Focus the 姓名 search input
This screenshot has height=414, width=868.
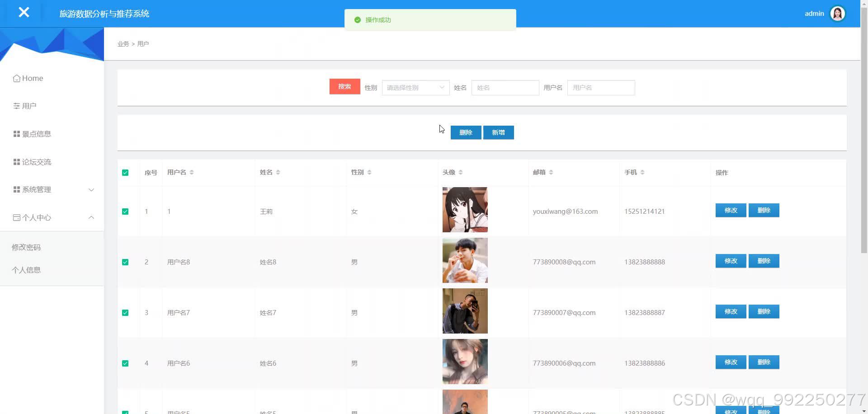pos(505,88)
